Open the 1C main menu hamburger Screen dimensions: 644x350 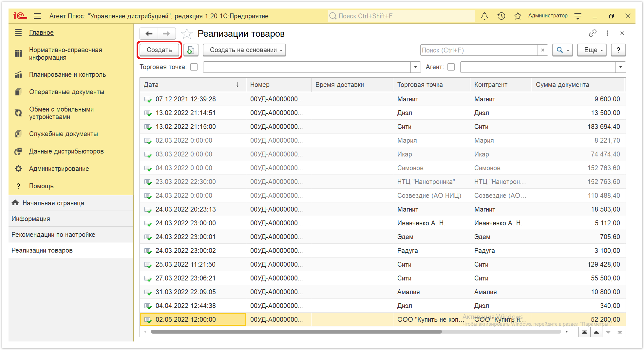point(37,16)
